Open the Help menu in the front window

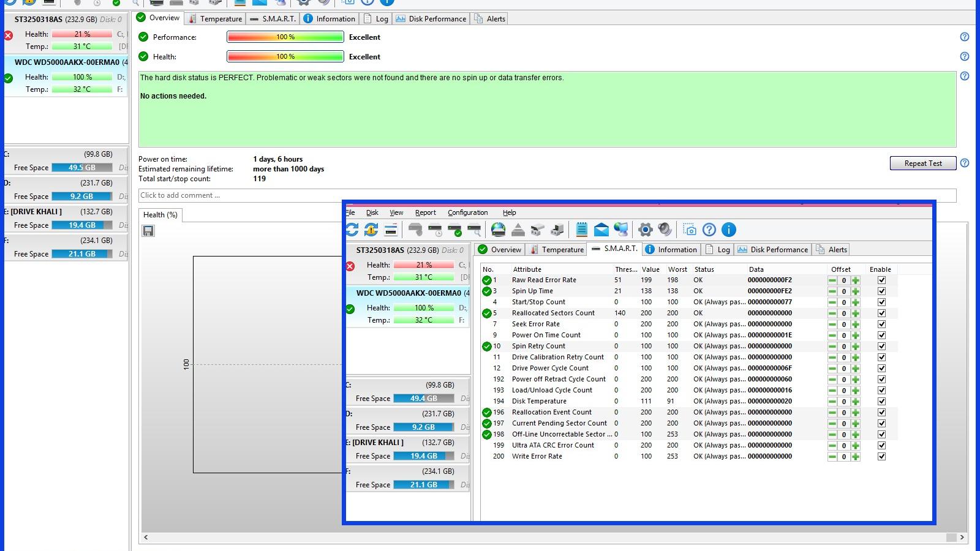click(x=510, y=212)
